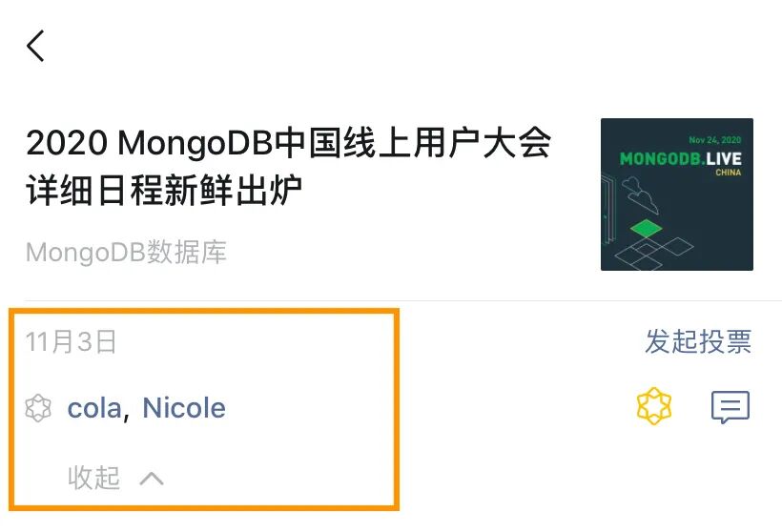
Task: Click the gray Wow icon beside cola
Action: click(38, 408)
